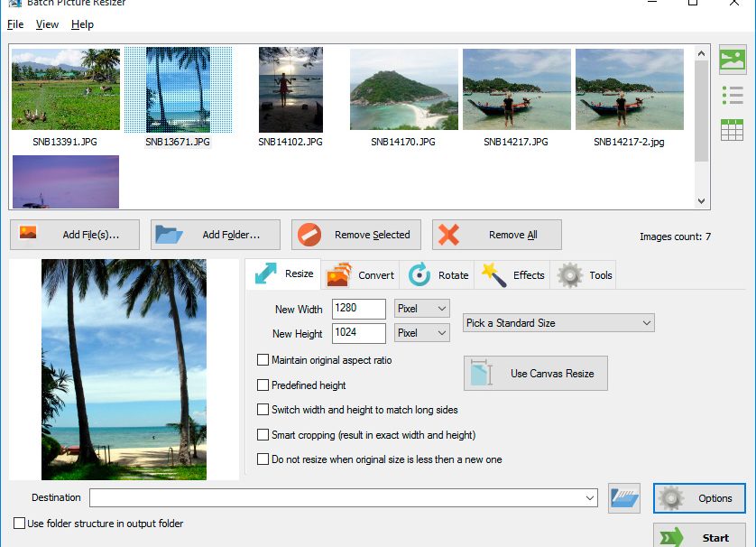Select thumbnail SNB14102.JPG
The height and width of the screenshot is (547, 756).
coord(290,89)
